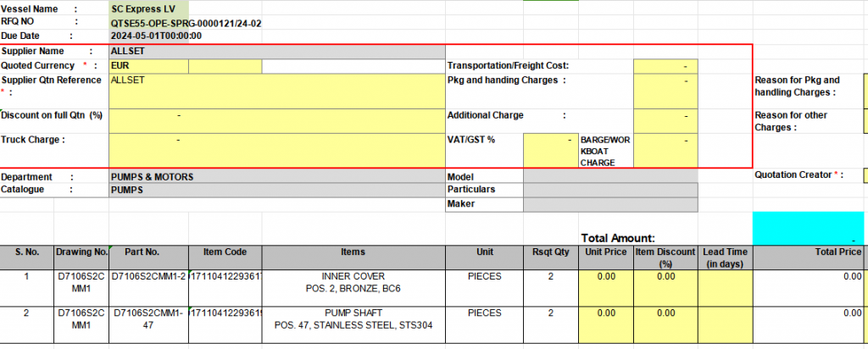This screenshot has height=349, width=868.
Task: Click the Items column header
Action: click(x=364, y=252)
